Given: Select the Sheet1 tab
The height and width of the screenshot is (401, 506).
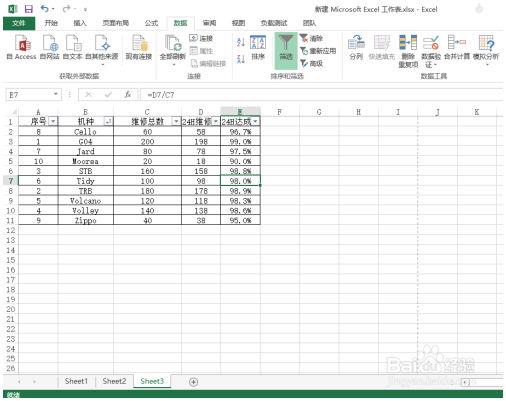Looking at the screenshot, I should [x=76, y=381].
